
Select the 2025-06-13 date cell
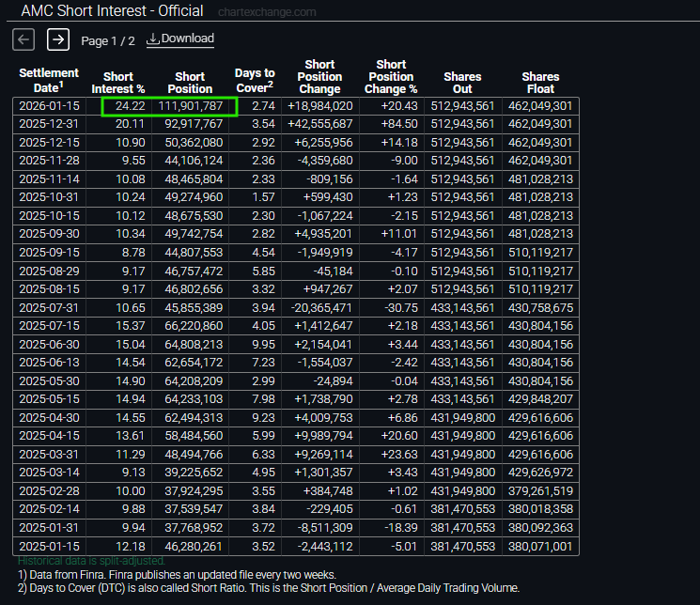point(49,362)
